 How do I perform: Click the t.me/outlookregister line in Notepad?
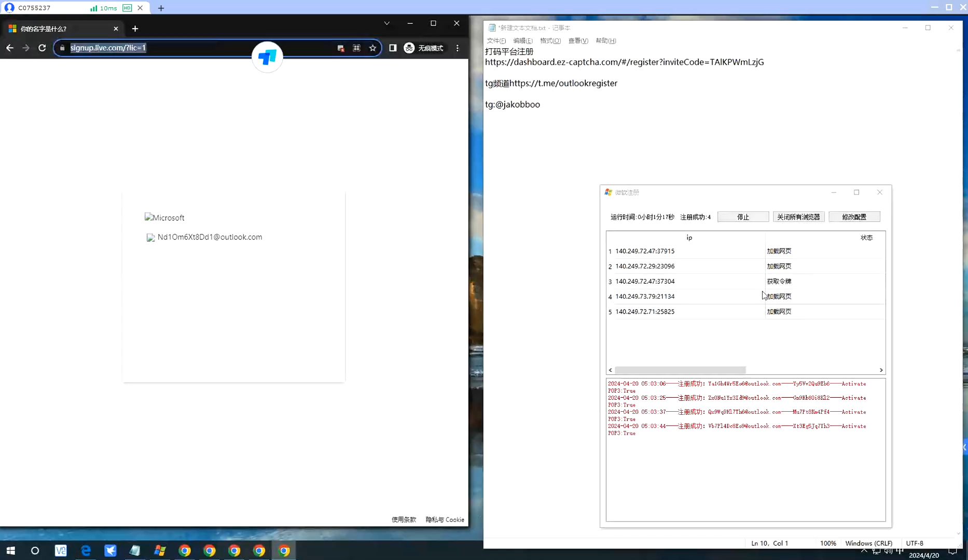point(551,83)
